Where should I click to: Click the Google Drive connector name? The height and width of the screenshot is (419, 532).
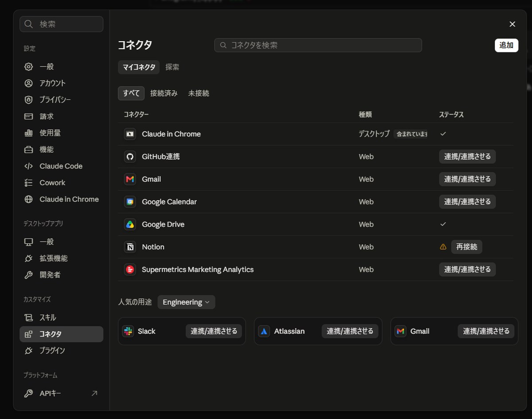(163, 224)
